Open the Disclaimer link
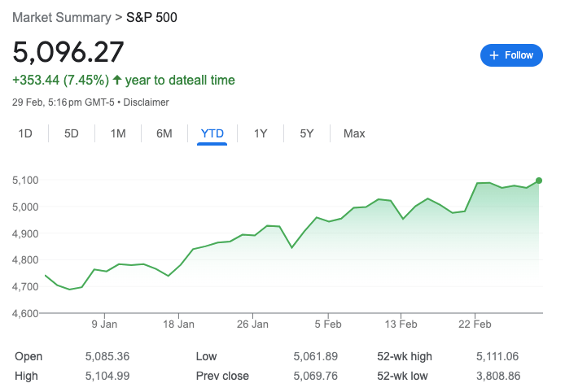The image size is (565, 392). click(146, 102)
